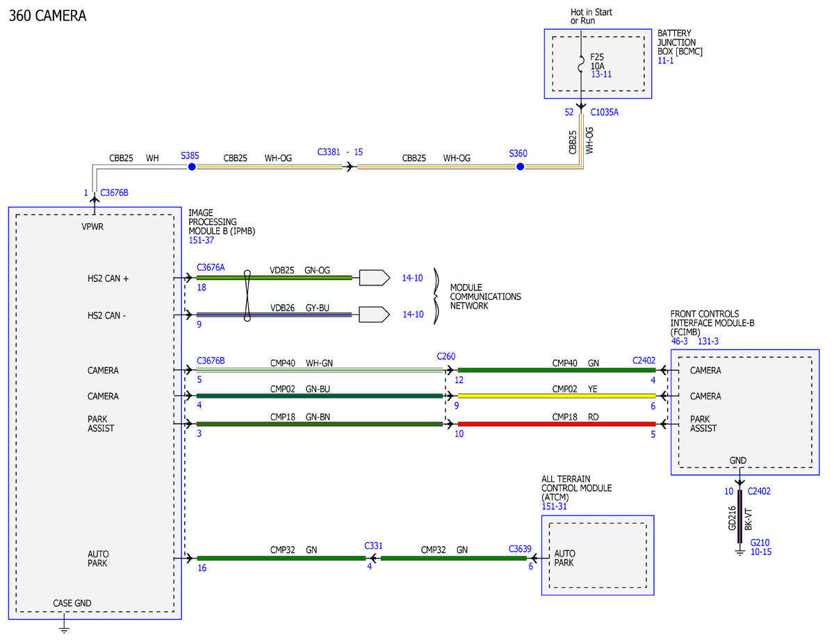Open the C1035A connector link
The width and height of the screenshot is (834, 644).
click(x=604, y=112)
